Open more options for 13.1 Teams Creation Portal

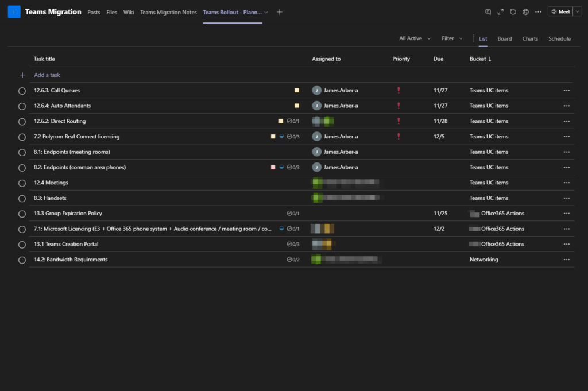pyautogui.click(x=566, y=244)
